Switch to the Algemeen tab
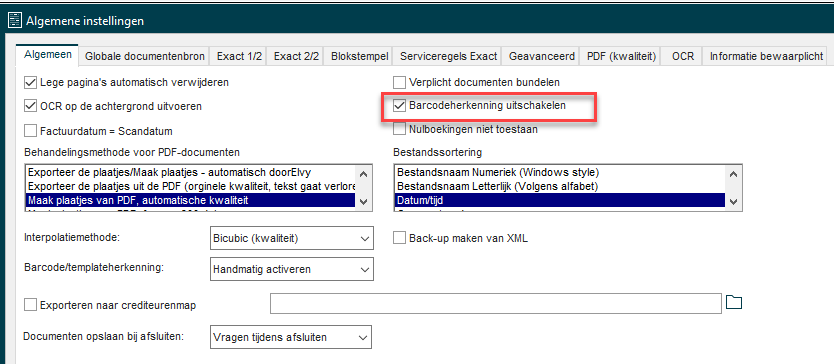The image size is (834, 364). 48,54
